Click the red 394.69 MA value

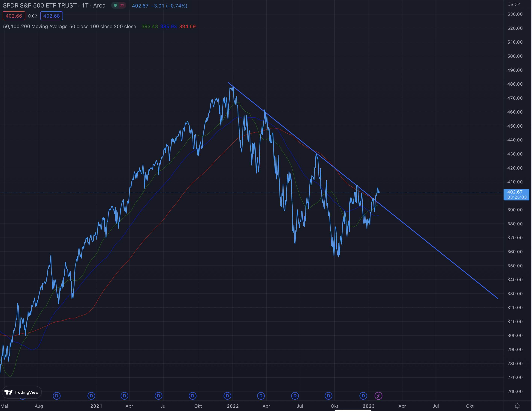point(187,26)
